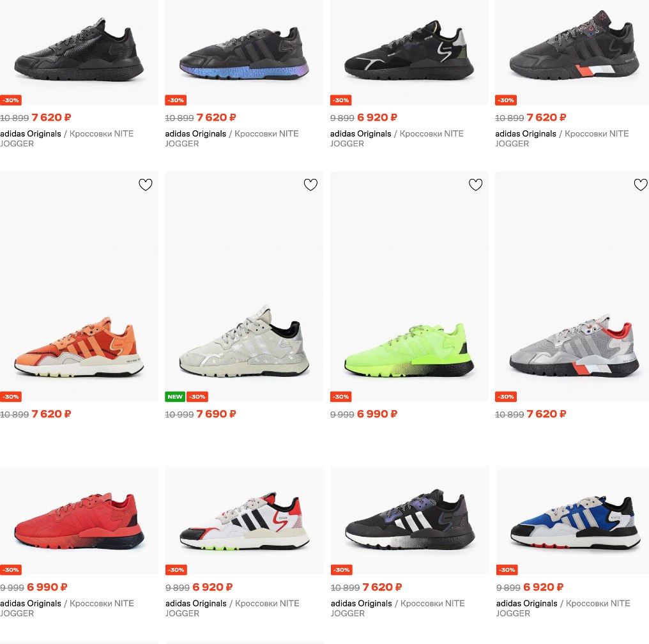Add orange Nite Jogger to favorites heart
649x644 pixels.
pyautogui.click(x=145, y=185)
